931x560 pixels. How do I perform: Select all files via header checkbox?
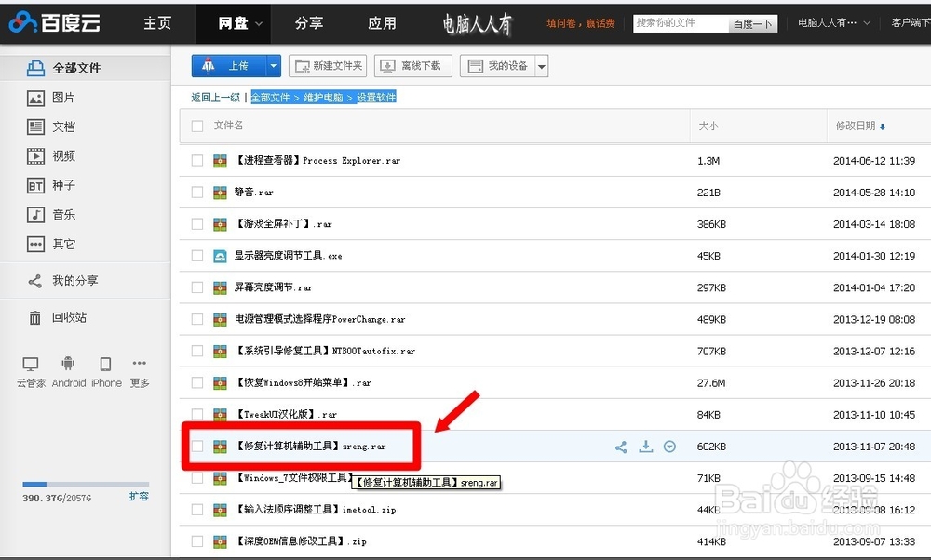coord(198,126)
